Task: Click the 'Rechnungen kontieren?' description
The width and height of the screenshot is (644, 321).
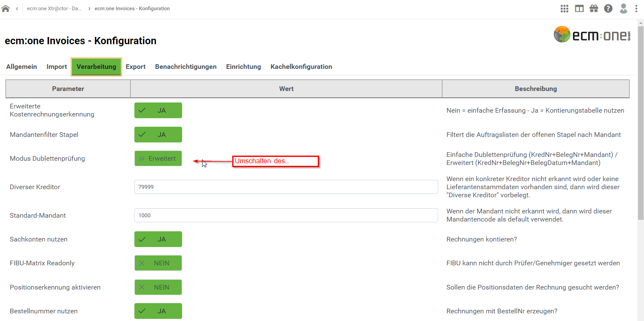Action: pos(482,239)
